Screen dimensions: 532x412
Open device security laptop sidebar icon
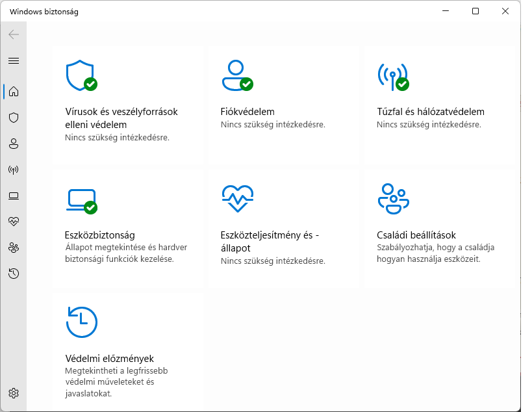pyautogui.click(x=14, y=196)
